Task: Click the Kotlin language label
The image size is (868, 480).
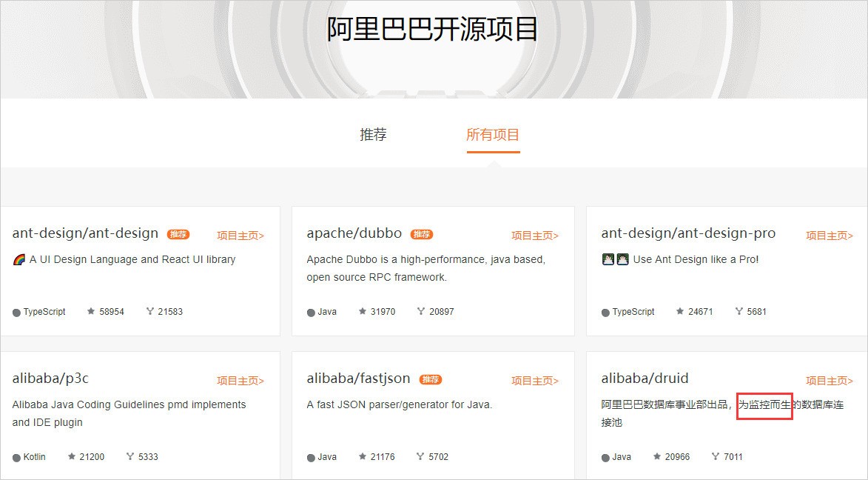Action: pyautogui.click(x=34, y=457)
